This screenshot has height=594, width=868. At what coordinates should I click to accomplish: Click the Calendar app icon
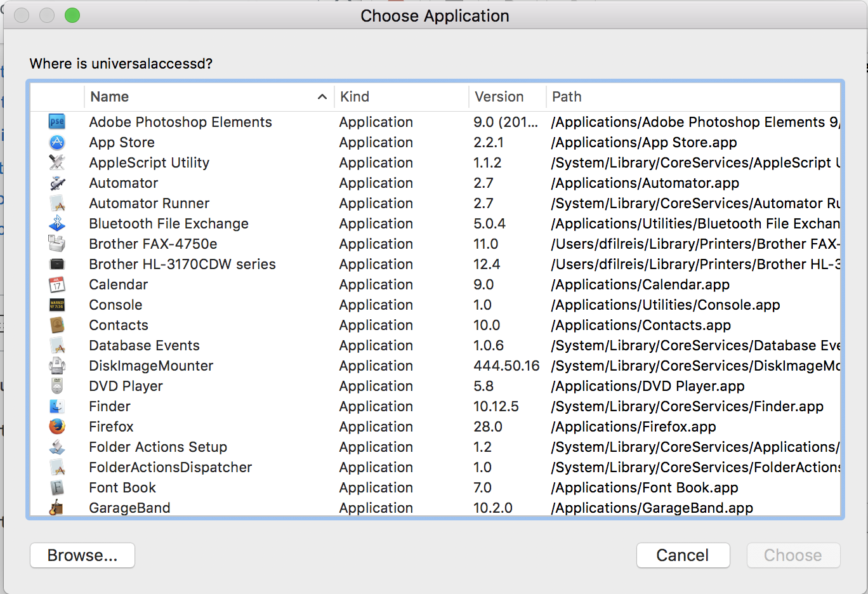(57, 284)
